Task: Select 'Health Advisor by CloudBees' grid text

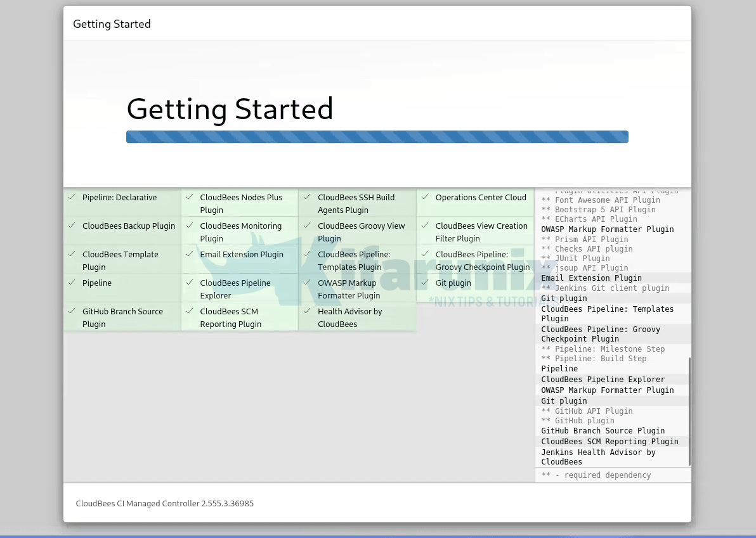Action: pos(349,318)
